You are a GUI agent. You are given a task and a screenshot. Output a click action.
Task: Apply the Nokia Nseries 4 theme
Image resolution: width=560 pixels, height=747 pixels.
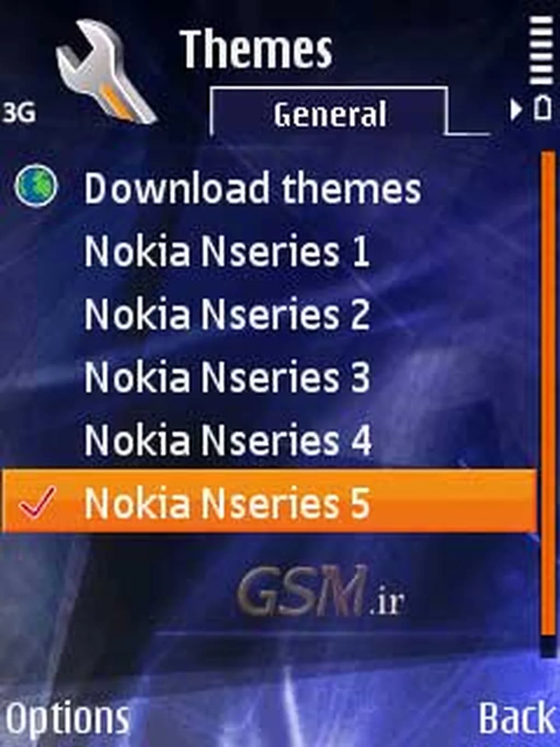pos(227,440)
